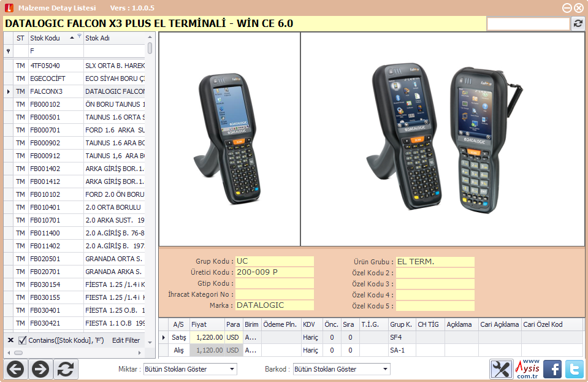Click filter icon on Stok Kodu header
Image resolution: width=588 pixels, height=382 pixels.
click(79, 36)
